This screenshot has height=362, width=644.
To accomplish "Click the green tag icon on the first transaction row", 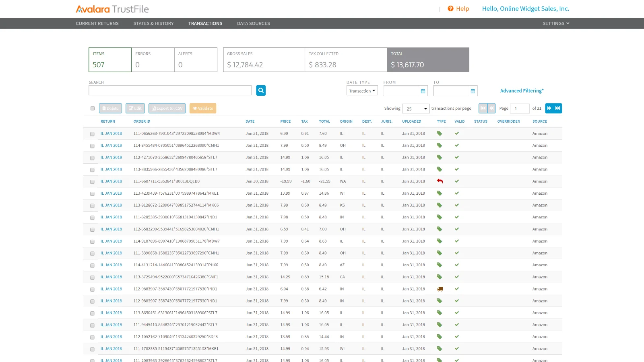I will [440, 133].
